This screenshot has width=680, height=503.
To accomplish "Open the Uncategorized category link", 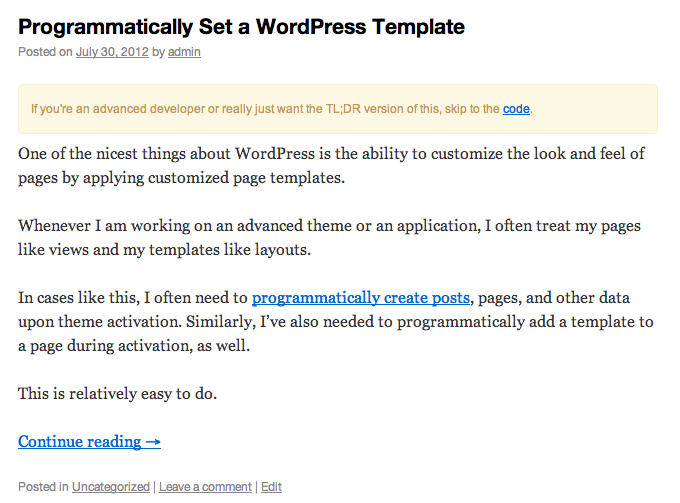I will (x=111, y=487).
